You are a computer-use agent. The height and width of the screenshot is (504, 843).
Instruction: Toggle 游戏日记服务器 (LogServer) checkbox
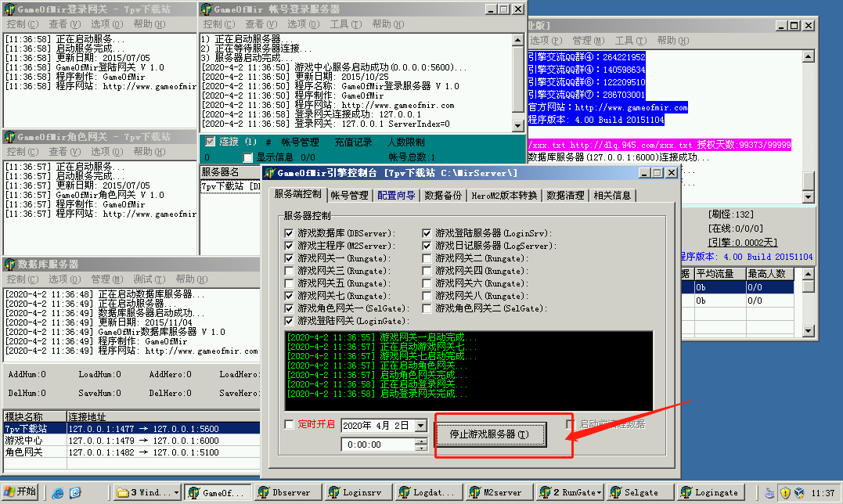pyautogui.click(x=427, y=246)
